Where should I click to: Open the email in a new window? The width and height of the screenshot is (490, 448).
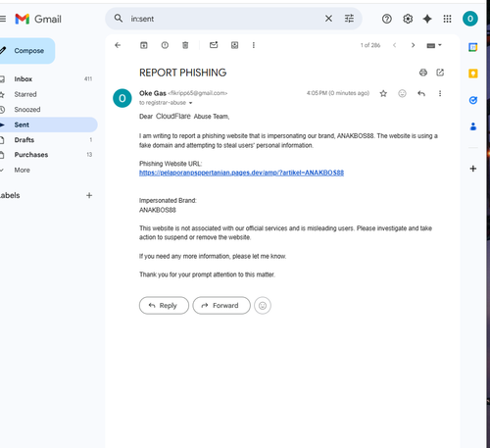440,73
